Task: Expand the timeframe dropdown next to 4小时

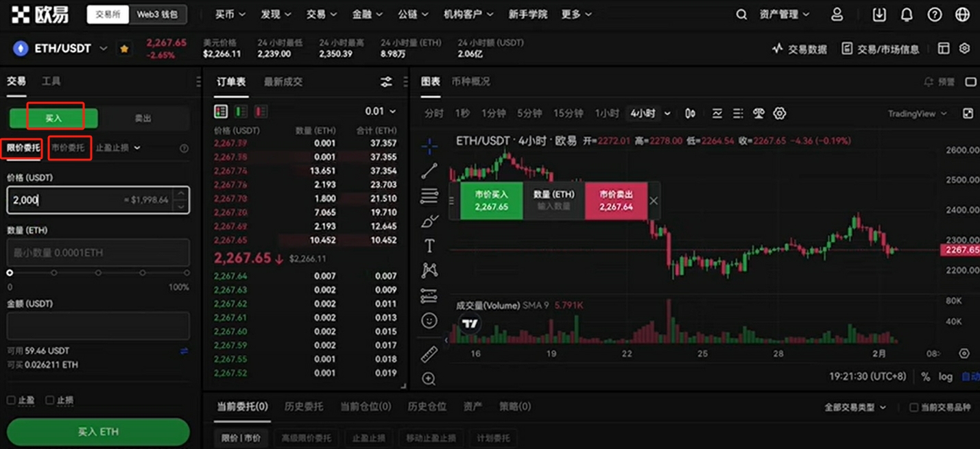Action: [x=667, y=114]
